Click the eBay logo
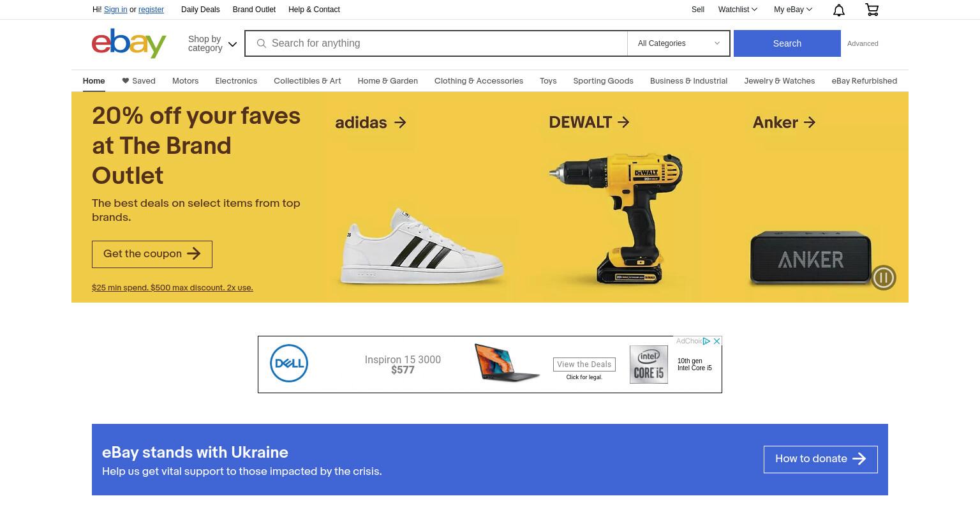The height and width of the screenshot is (526, 980). [129, 43]
